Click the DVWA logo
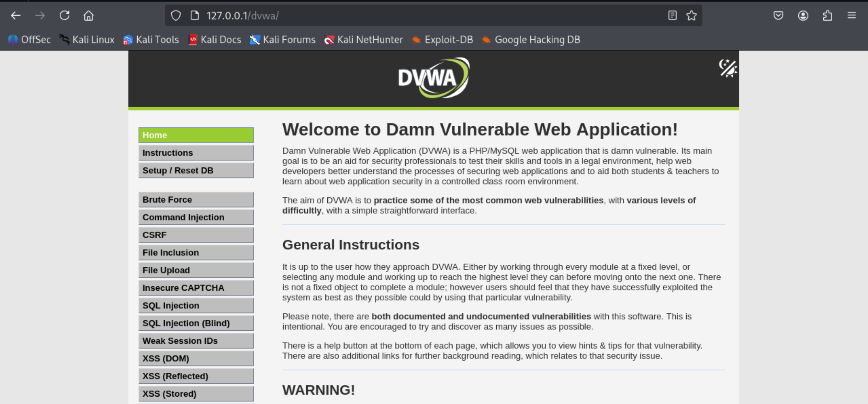Image resolution: width=868 pixels, height=404 pixels. pyautogui.click(x=433, y=78)
